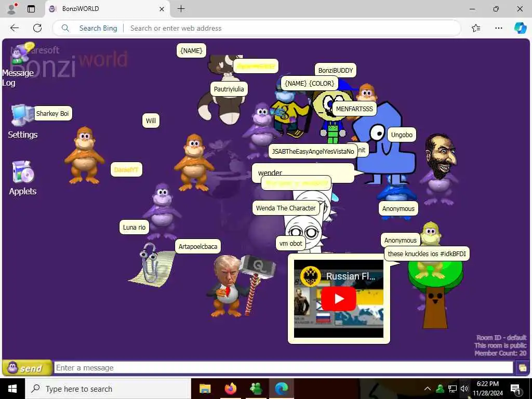Image resolution: width=532 pixels, height=399 pixels.
Task: Click the Will name tag
Action: coord(151,121)
